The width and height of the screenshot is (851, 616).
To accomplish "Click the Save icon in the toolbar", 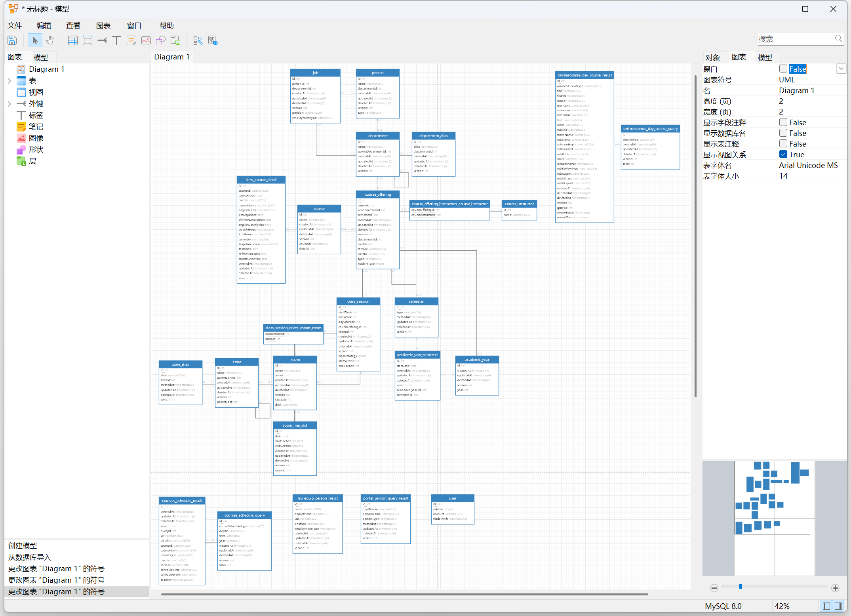I will 12,40.
